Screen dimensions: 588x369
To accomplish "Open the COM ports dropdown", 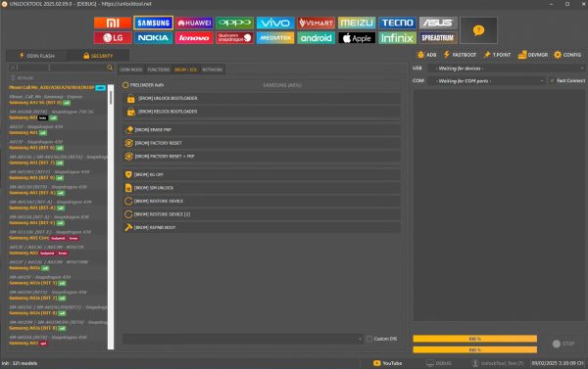I will click(x=486, y=80).
